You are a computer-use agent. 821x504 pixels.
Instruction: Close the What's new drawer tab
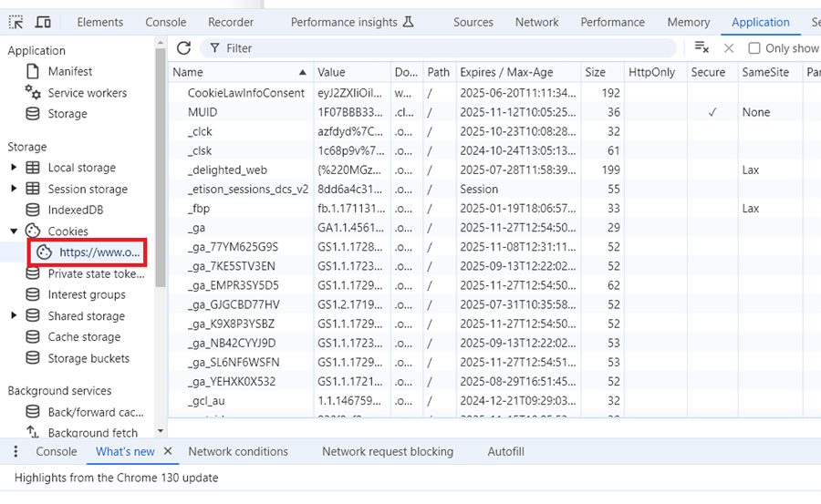(x=168, y=450)
